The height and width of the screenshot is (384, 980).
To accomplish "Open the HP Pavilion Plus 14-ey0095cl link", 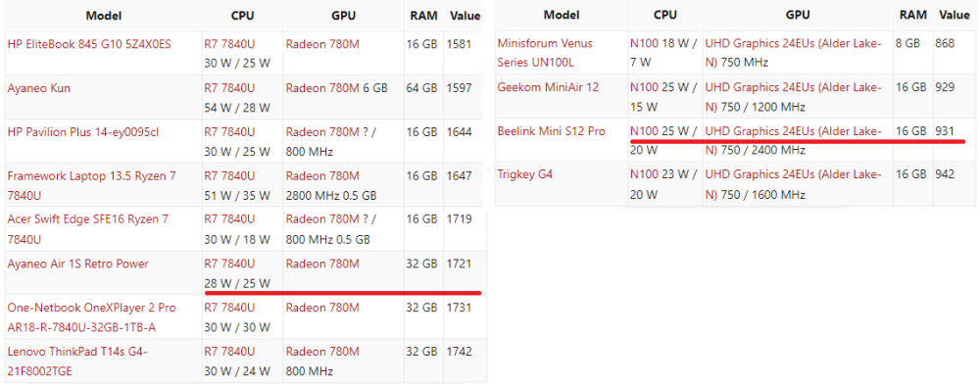I will pyautogui.click(x=83, y=131).
